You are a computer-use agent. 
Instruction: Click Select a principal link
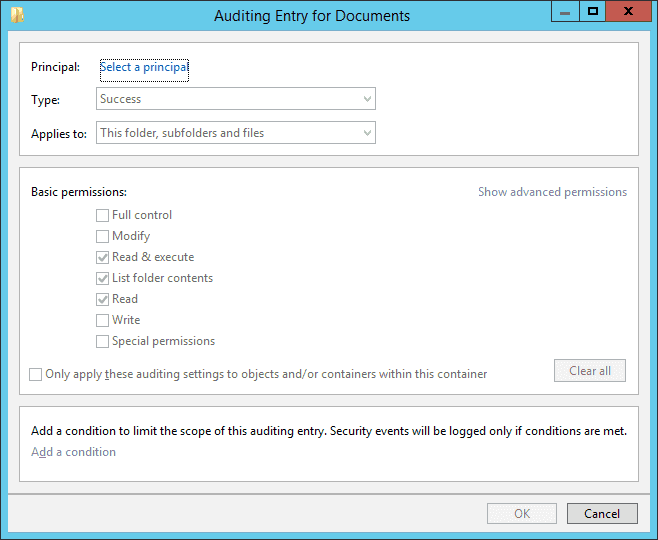pyautogui.click(x=144, y=67)
